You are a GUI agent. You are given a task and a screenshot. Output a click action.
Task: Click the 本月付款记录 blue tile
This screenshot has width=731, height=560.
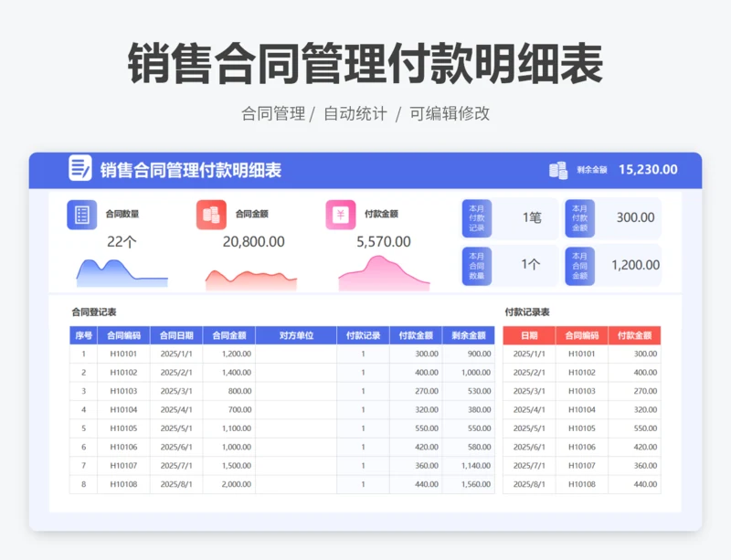coord(476,218)
